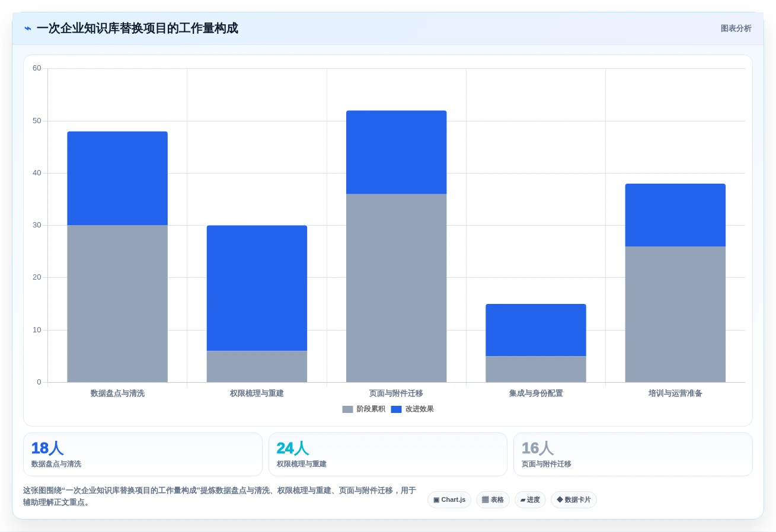Click the 集成与身份配置 x-axis label
Image resolution: width=776 pixels, height=532 pixels.
pyautogui.click(x=536, y=393)
